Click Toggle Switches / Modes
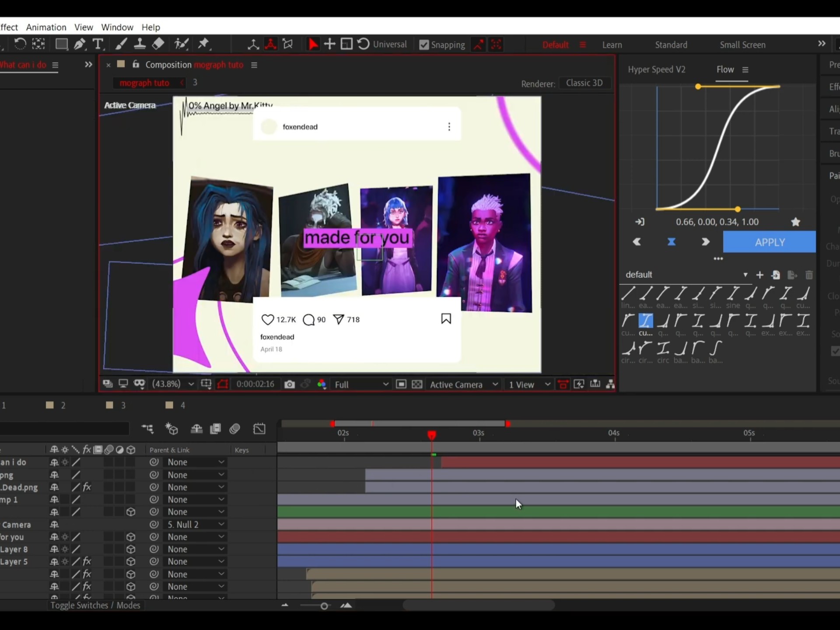This screenshot has width=840, height=630. tap(95, 605)
